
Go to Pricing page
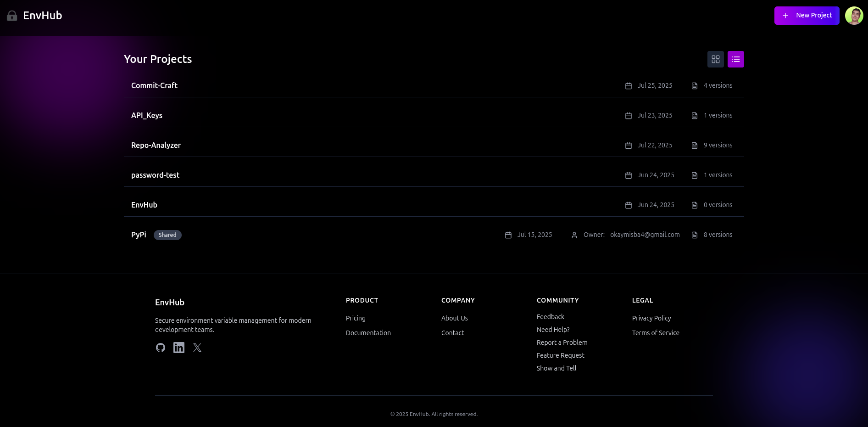coord(356,318)
